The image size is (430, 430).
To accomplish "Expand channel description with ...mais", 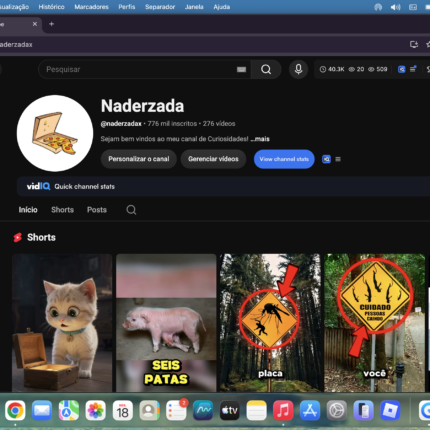I will (x=260, y=139).
